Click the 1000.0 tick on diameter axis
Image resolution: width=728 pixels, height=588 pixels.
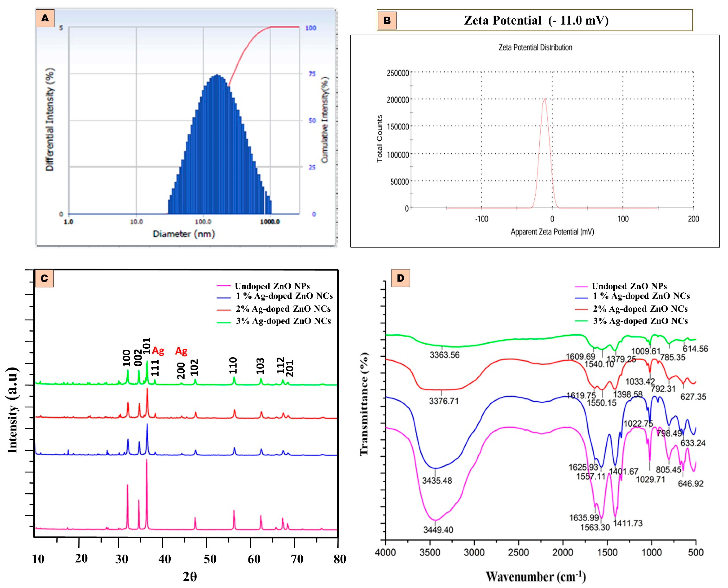coord(270,222)
